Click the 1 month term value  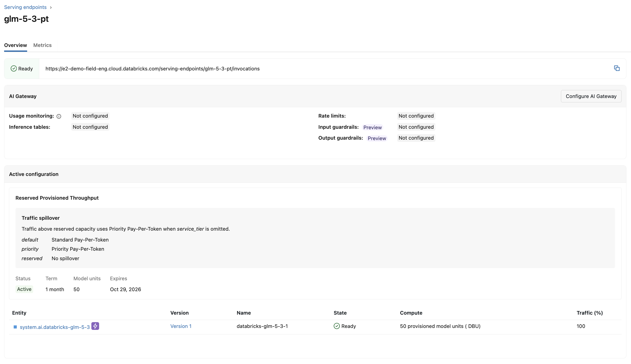[x=55, y=289]
